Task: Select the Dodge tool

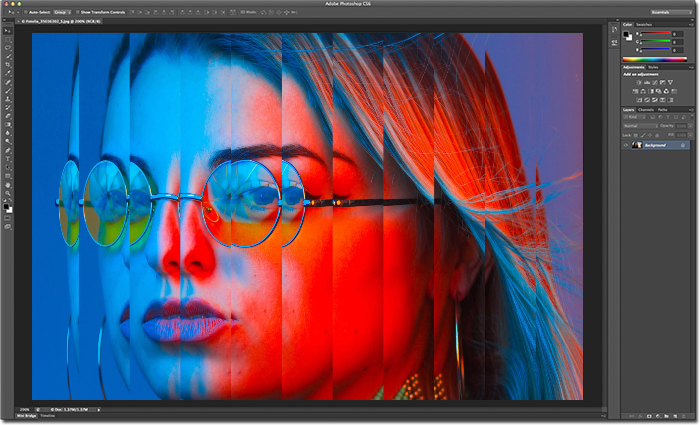Action: pos(8,141)
